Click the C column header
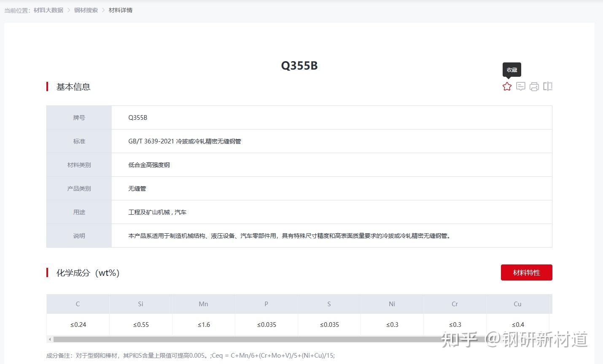This screenshot has width=603, height=364. (x=78, y=304)
